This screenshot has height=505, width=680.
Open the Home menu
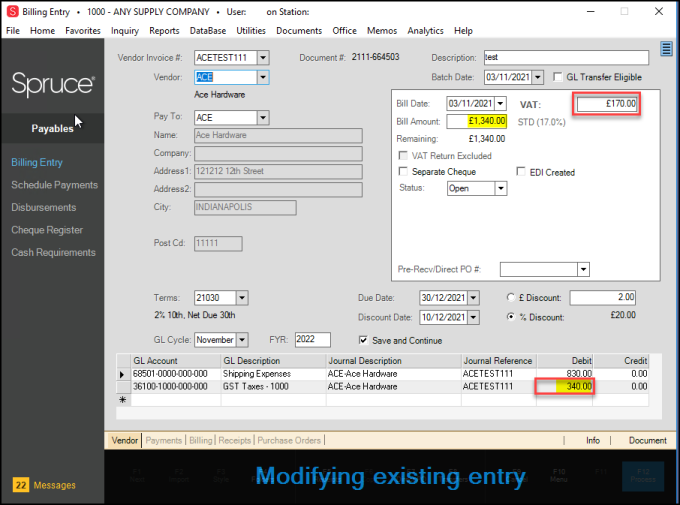42,31
